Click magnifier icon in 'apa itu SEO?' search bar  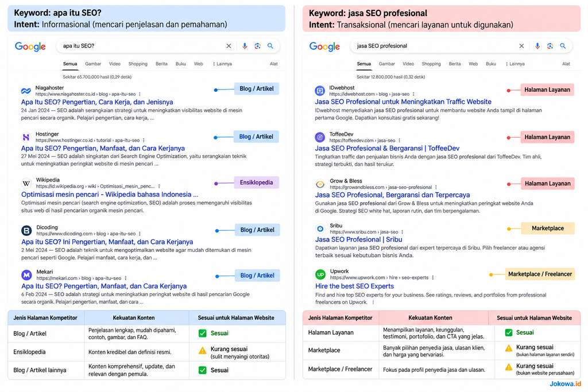click(270, 46)
